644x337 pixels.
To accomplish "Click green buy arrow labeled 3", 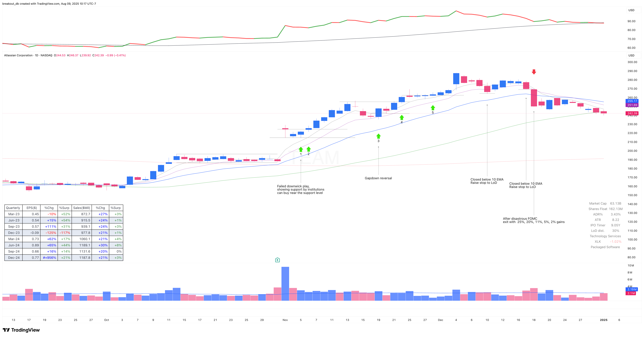I will 378,136.
